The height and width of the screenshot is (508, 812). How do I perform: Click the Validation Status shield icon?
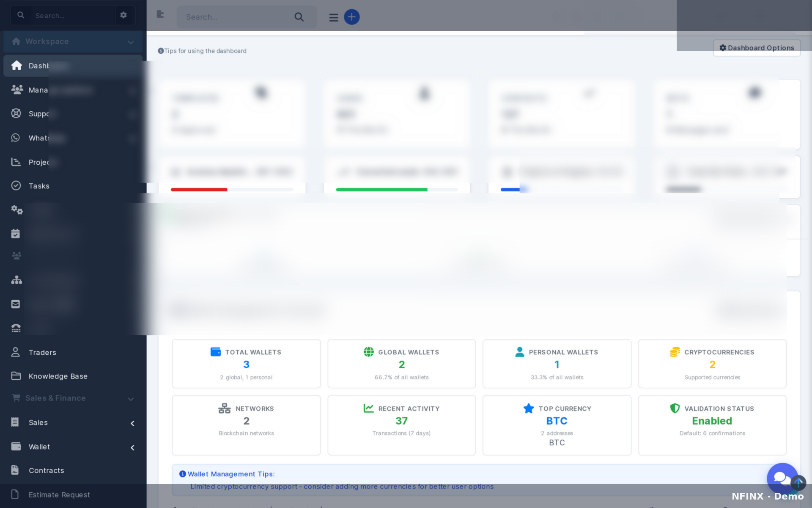(x=675, y=408)
